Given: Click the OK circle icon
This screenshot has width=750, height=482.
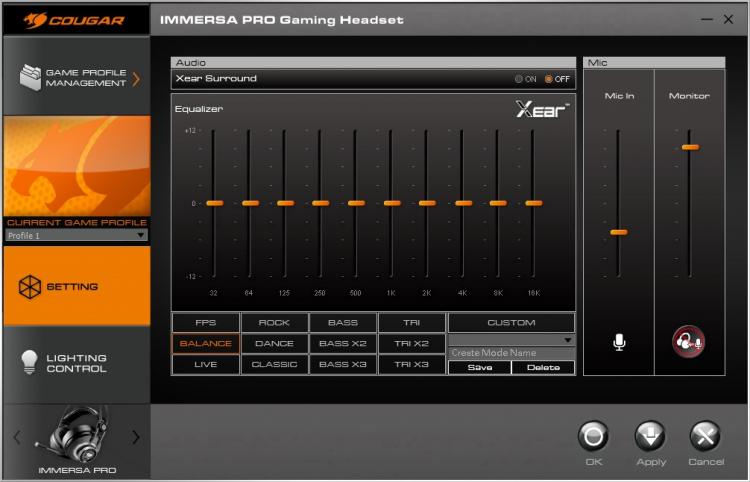Looking at the screenshot, I should 593,436.
